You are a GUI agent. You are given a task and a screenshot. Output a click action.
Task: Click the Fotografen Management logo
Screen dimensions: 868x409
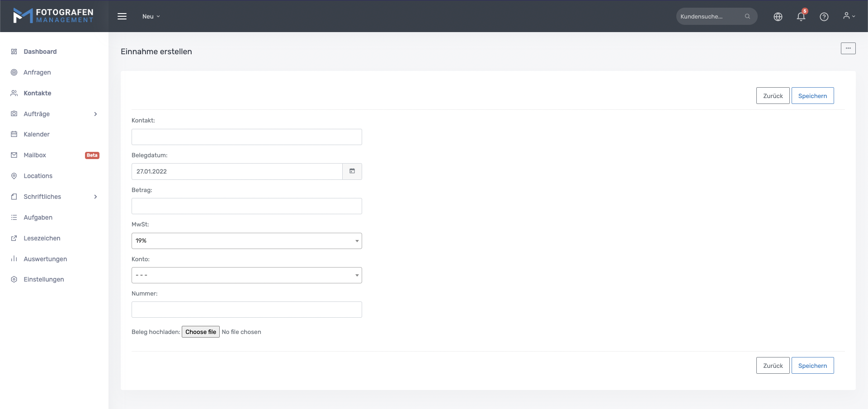(x=53, y=16)
